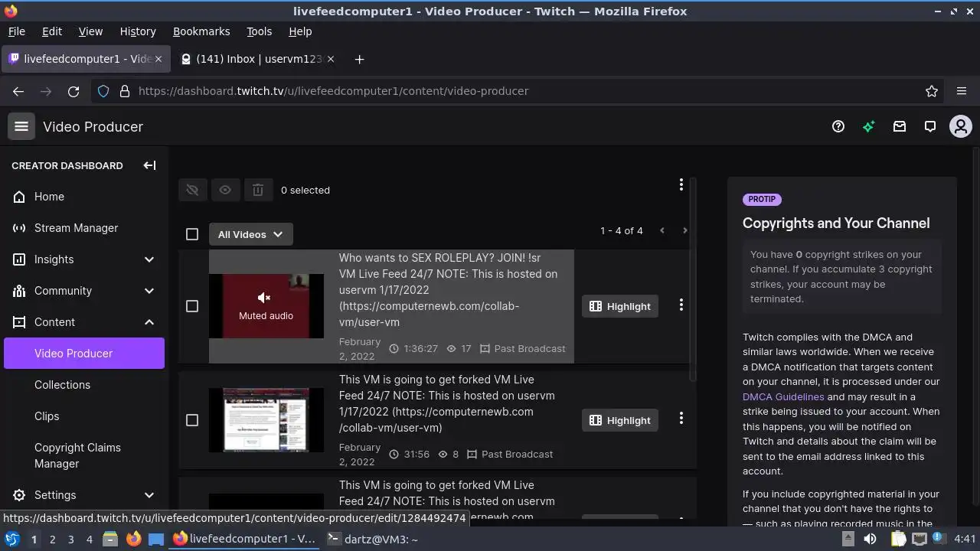This screenshot has height=551, width=980.
Task: Go back with the Firefox back arrow
Action: point(18,91)
